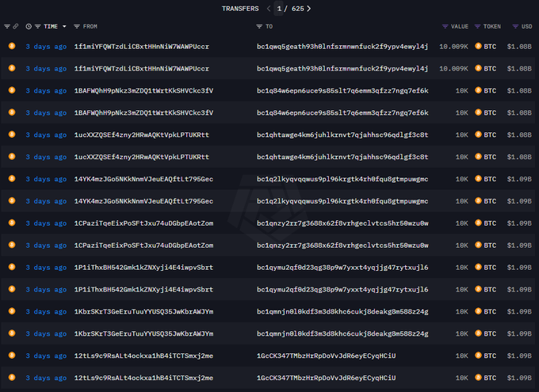
Task: Open upper bc1qwq5geath93h0lnfsrmnwnfuck2f9ypv4ewyl4j recipient address
Action: click(342, 47)
